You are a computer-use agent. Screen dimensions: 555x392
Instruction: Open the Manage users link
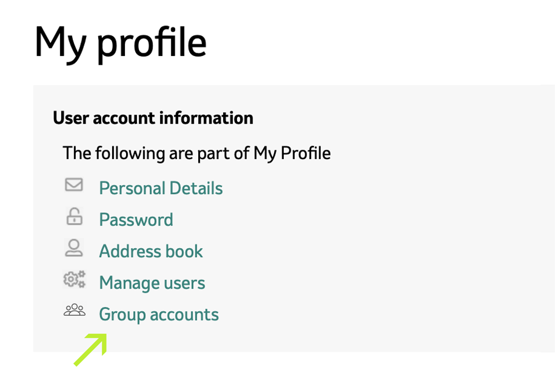coord(152,283)
